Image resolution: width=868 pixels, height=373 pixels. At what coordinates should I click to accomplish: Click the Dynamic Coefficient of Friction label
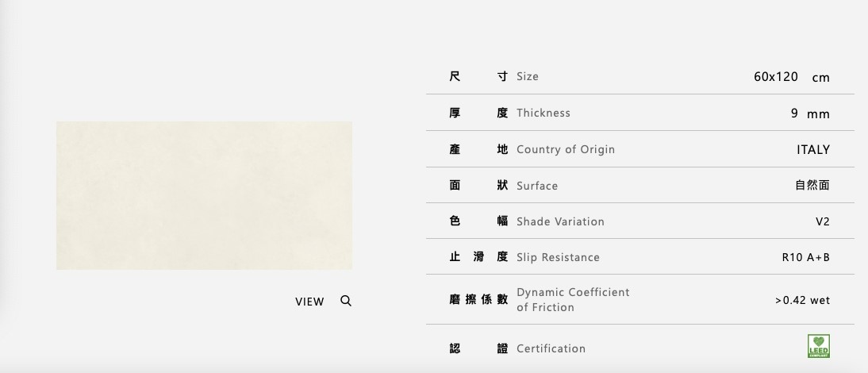coord(572,299)
